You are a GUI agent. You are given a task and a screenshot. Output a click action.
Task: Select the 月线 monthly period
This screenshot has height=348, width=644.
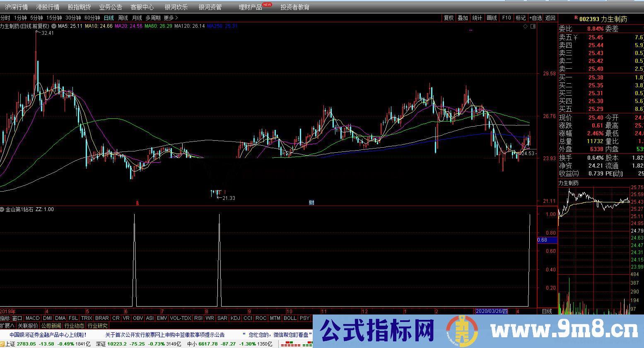tap(137, 18)
